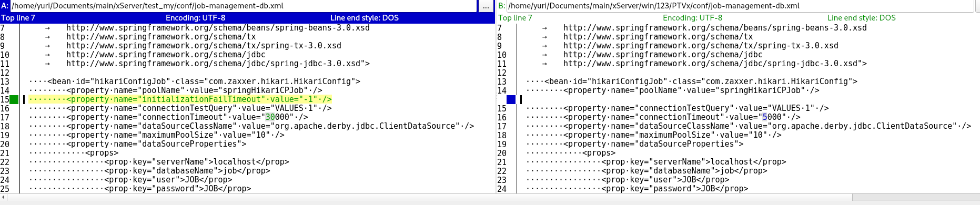
Task: Click the user JOB prop in pane A
Action: (130, 180)
